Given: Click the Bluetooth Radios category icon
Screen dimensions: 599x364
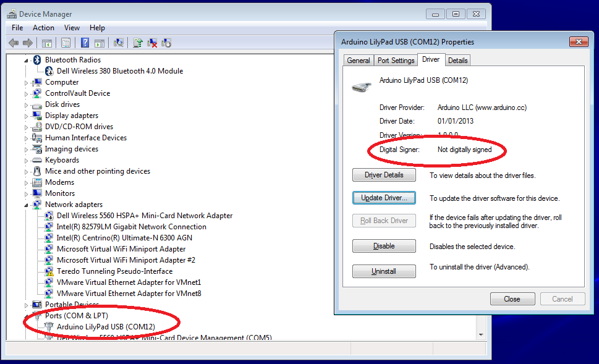Looking at the screenshot, I should [x=37, y=60].
